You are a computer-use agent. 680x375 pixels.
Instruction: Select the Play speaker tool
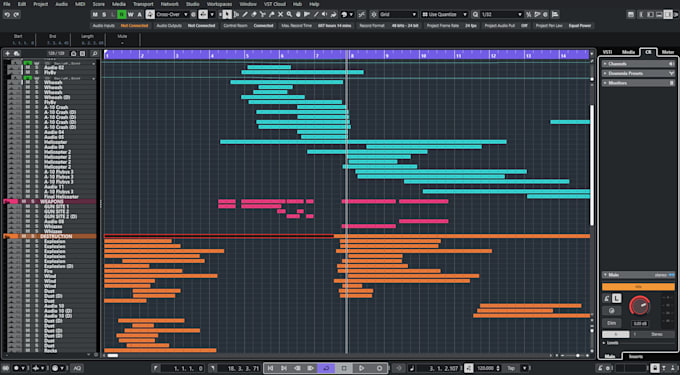pos(325,14)
